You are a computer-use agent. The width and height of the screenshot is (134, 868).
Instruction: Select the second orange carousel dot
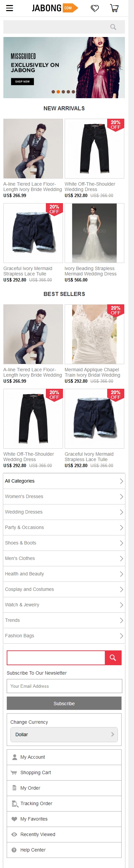click(58, 92)
